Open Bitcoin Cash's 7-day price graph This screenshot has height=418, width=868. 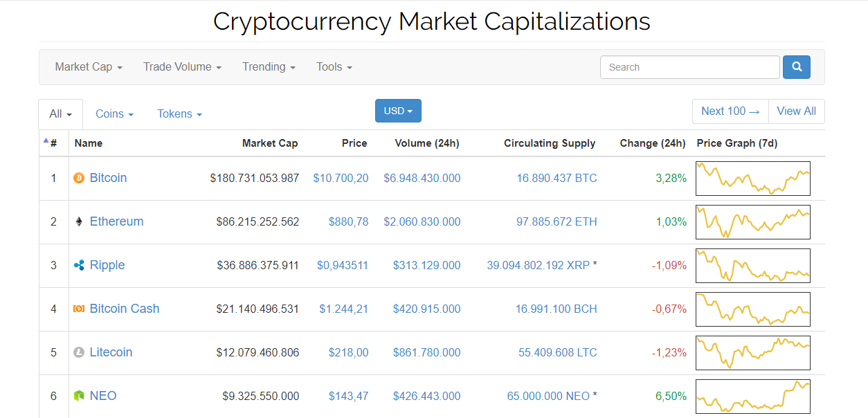pos(753,309)
